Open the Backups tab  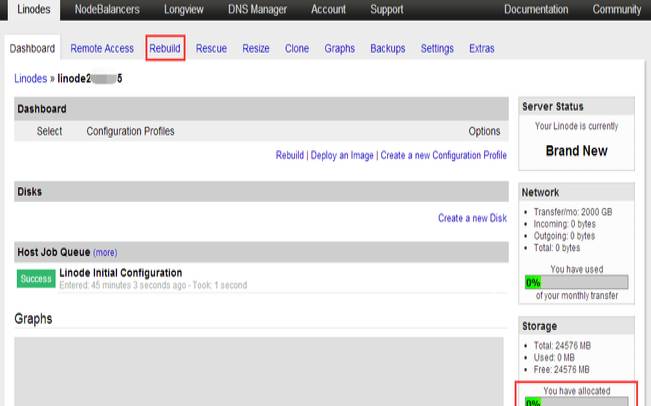[388, 48]
